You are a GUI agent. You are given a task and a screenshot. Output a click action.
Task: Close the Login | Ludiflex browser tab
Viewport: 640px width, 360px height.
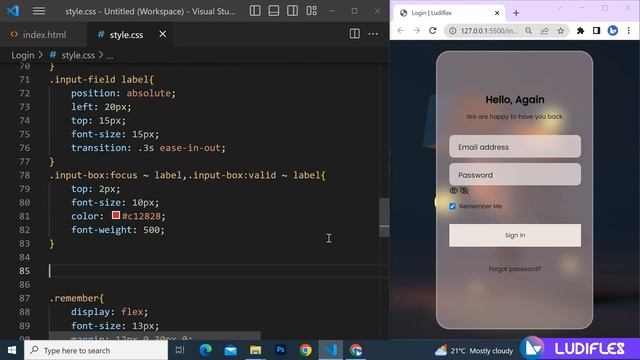pyautogui.click(x=497, y=13)
